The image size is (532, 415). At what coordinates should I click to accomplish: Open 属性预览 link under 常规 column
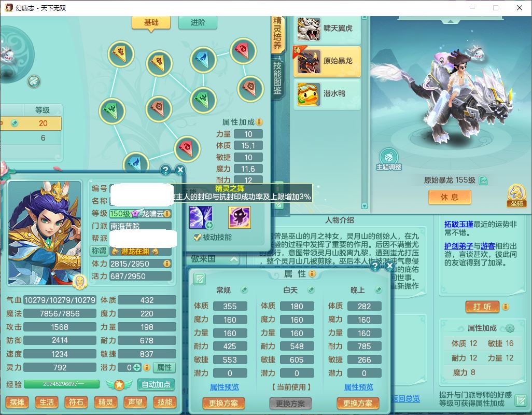tap(225, 387)
